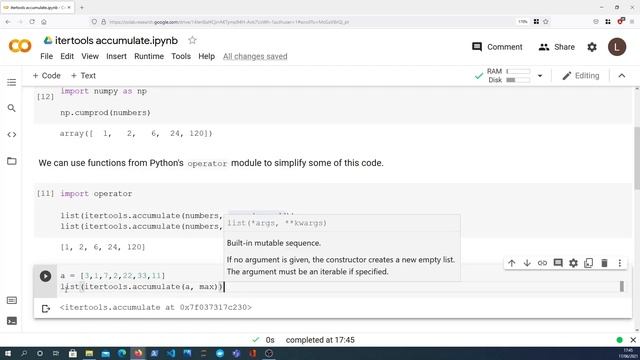Open the Comment button
Screen dimensions: 640x360
(497, 47)
